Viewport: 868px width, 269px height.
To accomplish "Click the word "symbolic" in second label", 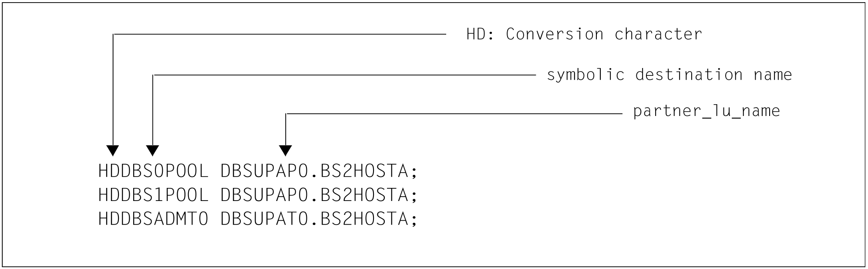I will click(x=585, y=75).
